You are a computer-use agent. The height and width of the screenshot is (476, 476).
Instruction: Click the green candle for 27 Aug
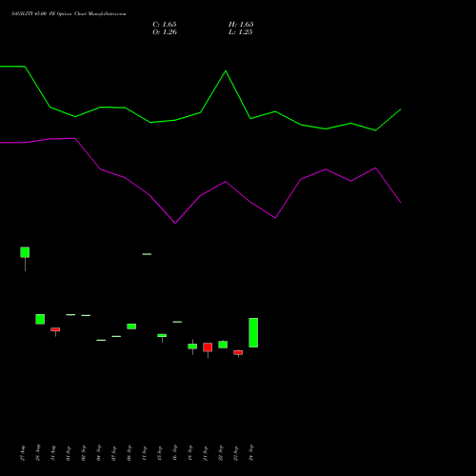pyautogui.click(x=25, y=252)
